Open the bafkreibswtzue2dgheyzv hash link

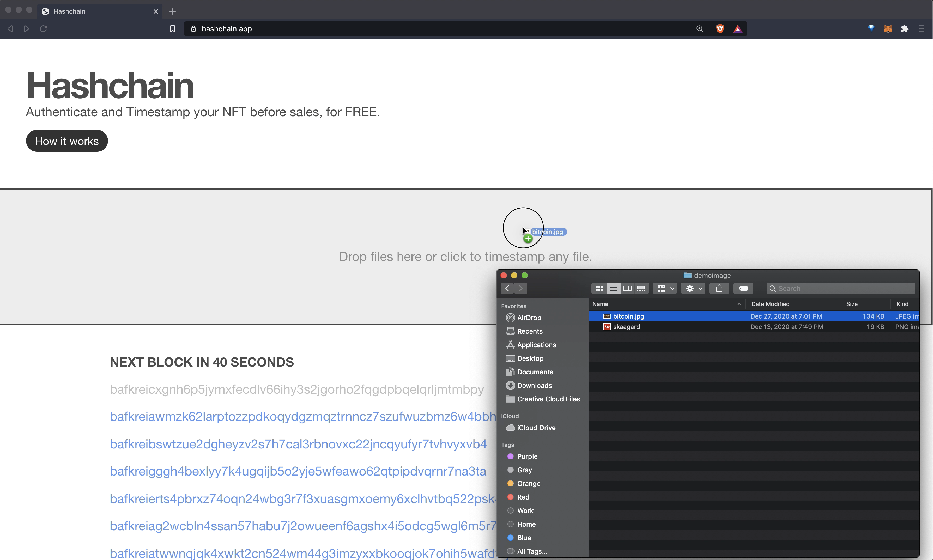[x=298, y=444]
